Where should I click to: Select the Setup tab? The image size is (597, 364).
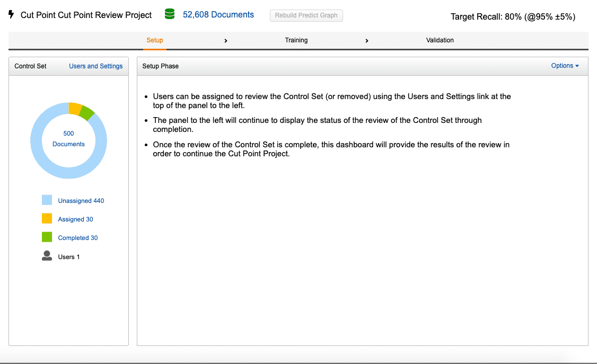[154, 40]
